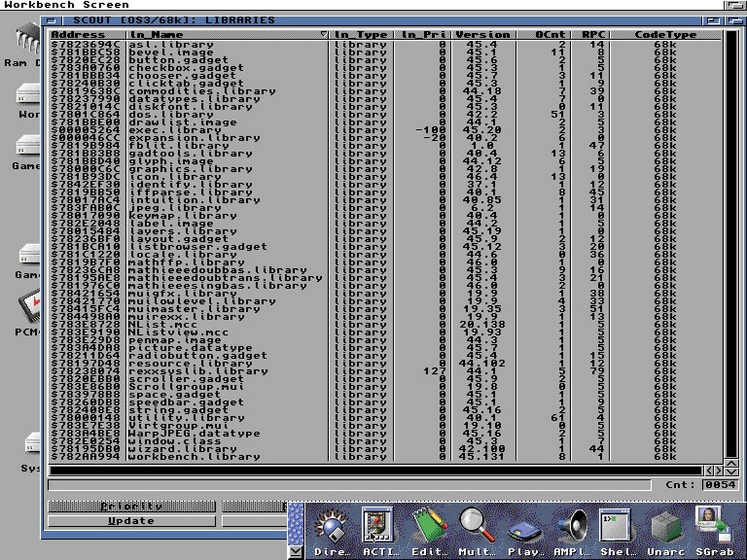This screenshot has height=560, width=747.
Task: Open the AMPL.. speaker dock icon
Action: click(571, 532)
